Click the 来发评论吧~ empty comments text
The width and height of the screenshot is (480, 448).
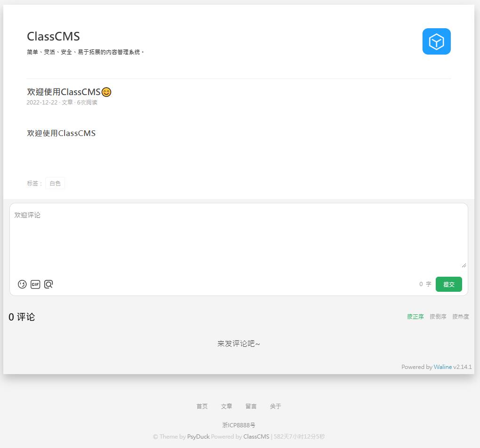tap(238, 344)
